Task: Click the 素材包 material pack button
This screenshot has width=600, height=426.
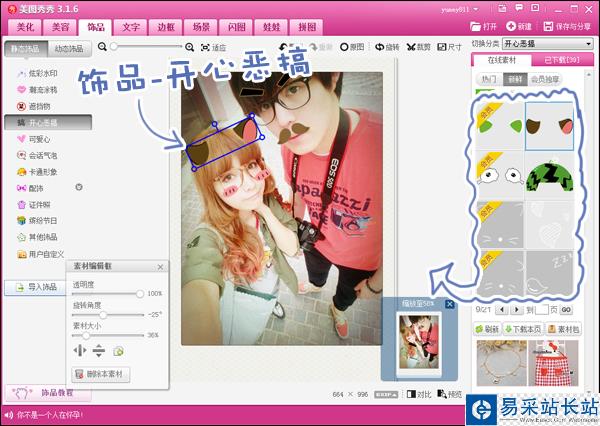Action: pyautogui.click(x=564, y=329)
